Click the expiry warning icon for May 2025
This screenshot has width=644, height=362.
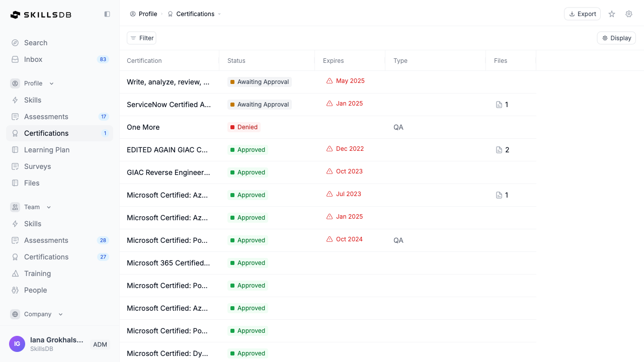[330, 81]
